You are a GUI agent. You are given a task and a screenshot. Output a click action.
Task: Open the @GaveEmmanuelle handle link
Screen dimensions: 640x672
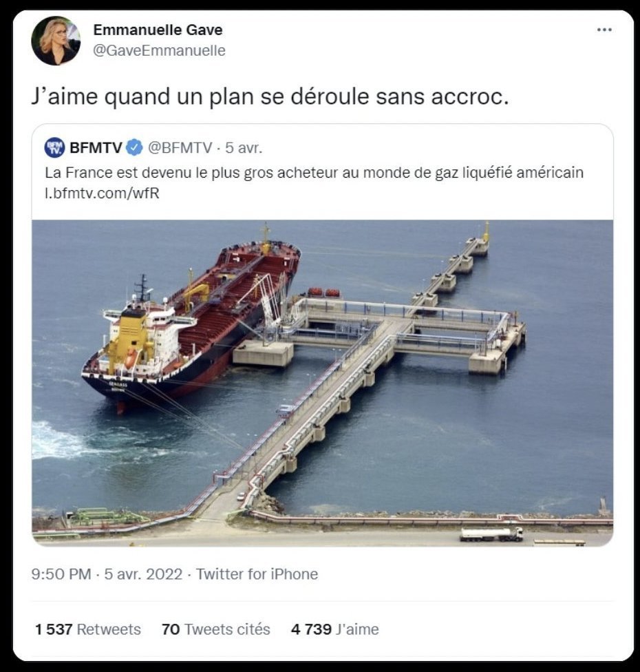pyautogui.click(x=159, y=50)
